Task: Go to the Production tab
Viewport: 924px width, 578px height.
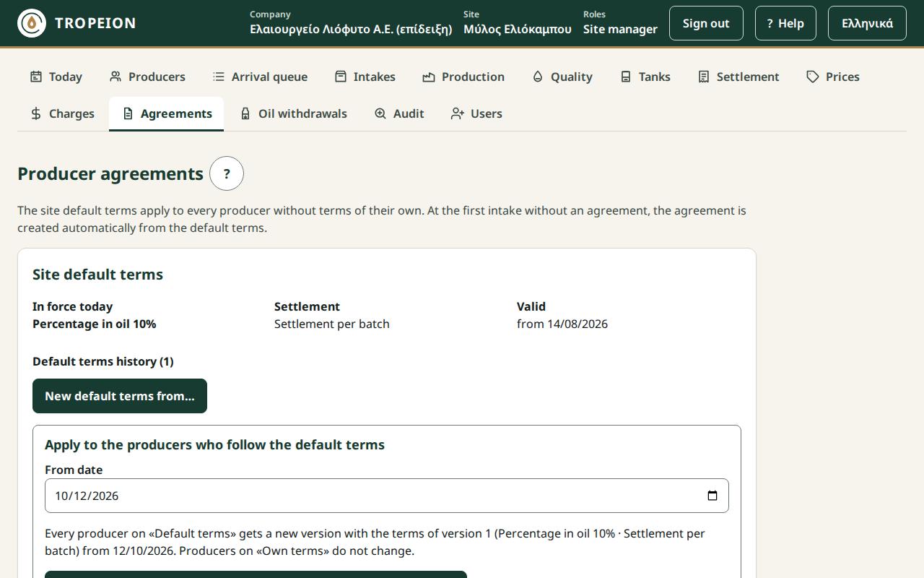Action: point(463,77)
